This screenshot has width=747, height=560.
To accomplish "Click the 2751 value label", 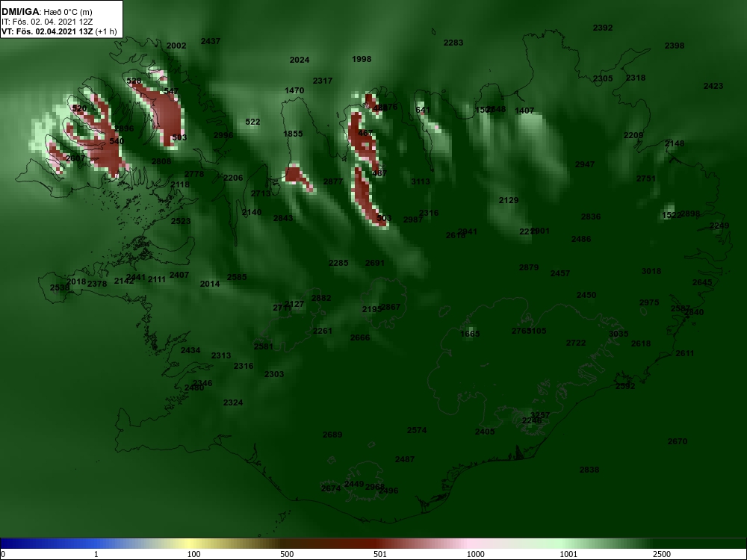I will click(x=646, y=178).
